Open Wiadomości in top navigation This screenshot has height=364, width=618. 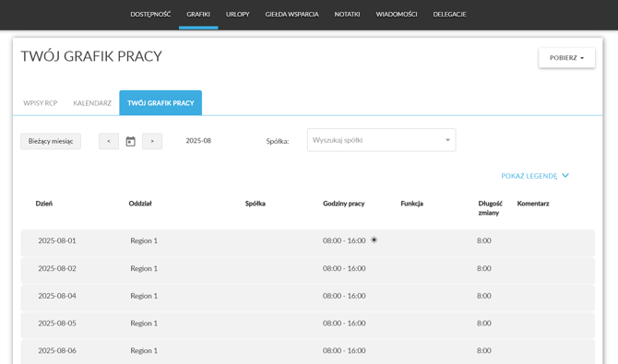tap(397, 15)
